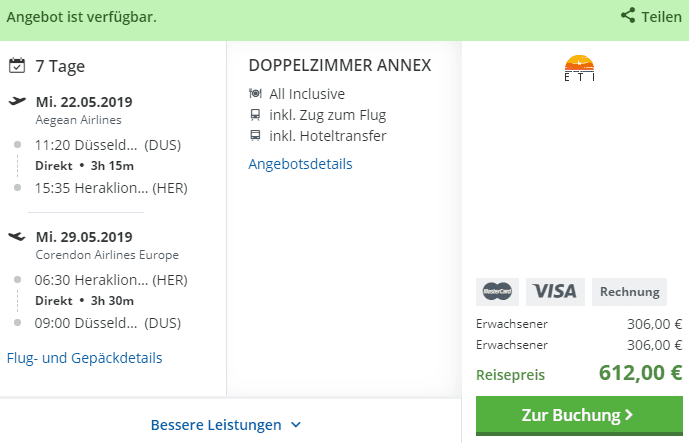Open the Angebotsdetails link
The image size is (689, 443).
(300, 164)
